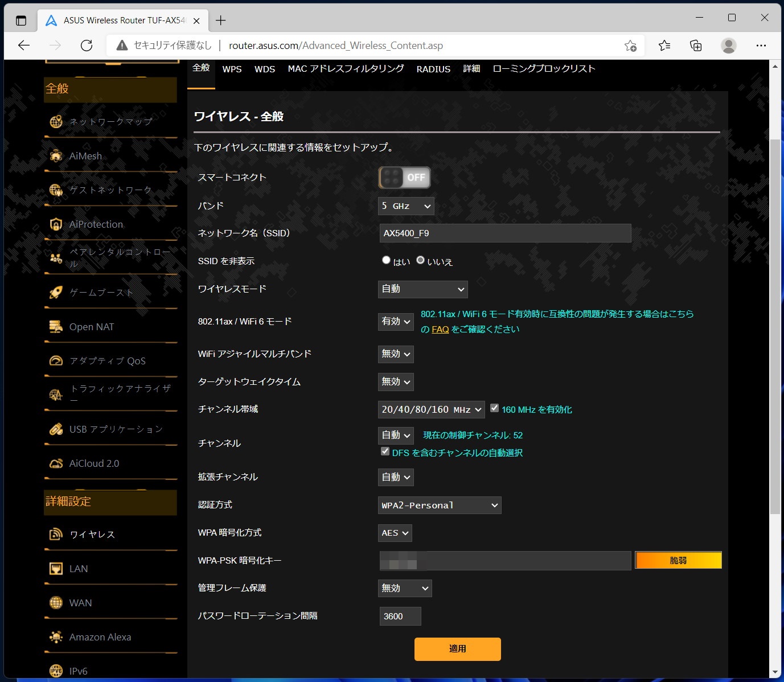Toggle DFS channel auto-select checkbox
This screenshot has height=682, width=784.
point(385,451)
